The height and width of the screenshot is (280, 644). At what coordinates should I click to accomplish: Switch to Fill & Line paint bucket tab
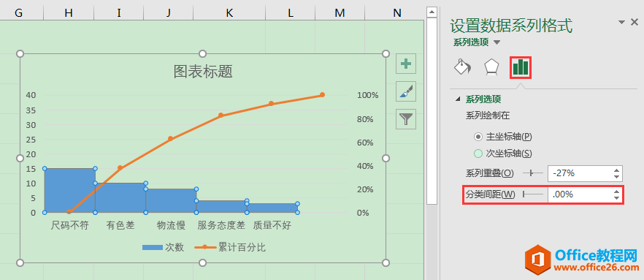[x=462, y=67]
